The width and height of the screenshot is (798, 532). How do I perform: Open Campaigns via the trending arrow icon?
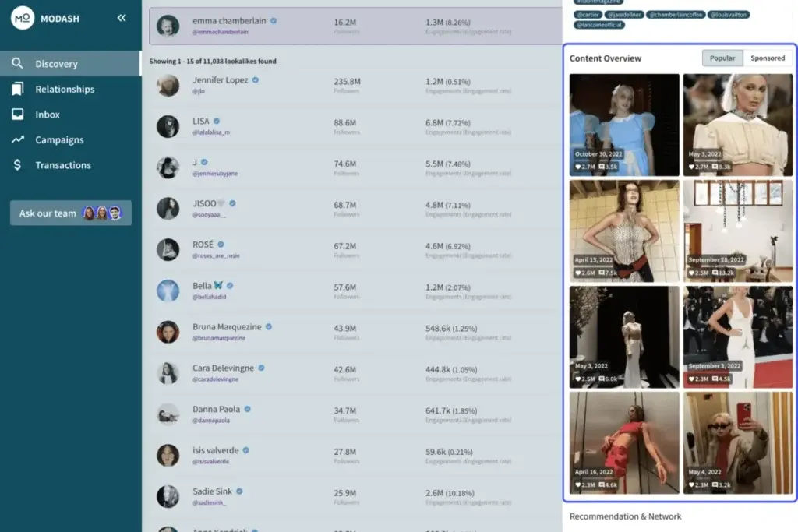click(18, 139)
